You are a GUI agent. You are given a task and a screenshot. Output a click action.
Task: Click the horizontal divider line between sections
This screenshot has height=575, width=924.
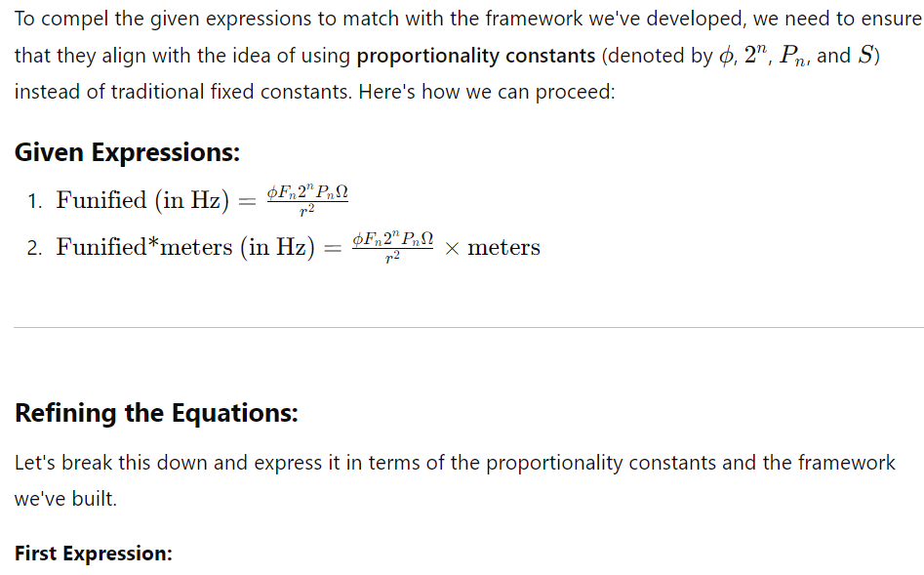pos(469,327)
